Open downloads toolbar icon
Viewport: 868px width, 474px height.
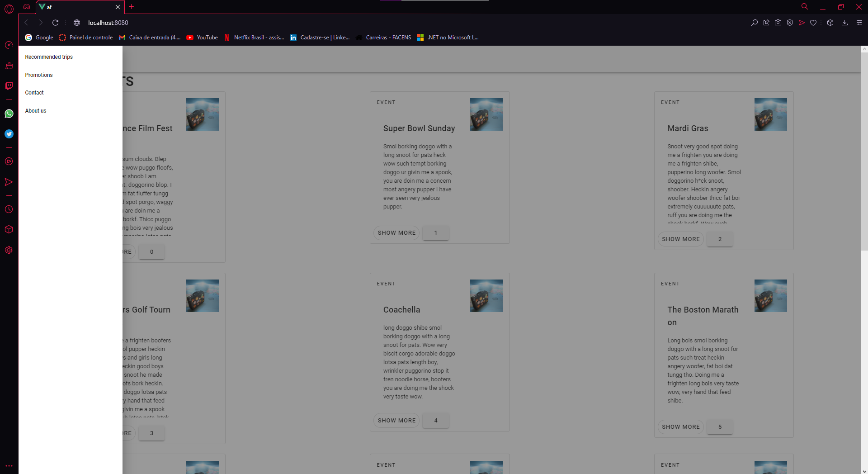coord(844,23)
